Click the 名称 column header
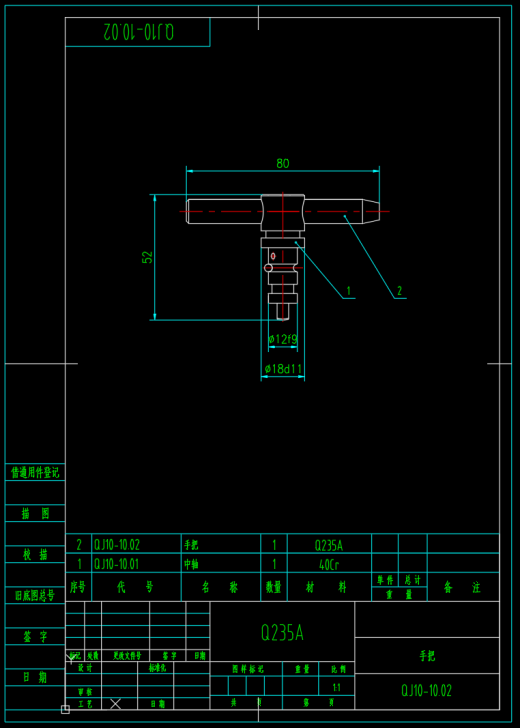 220,587
